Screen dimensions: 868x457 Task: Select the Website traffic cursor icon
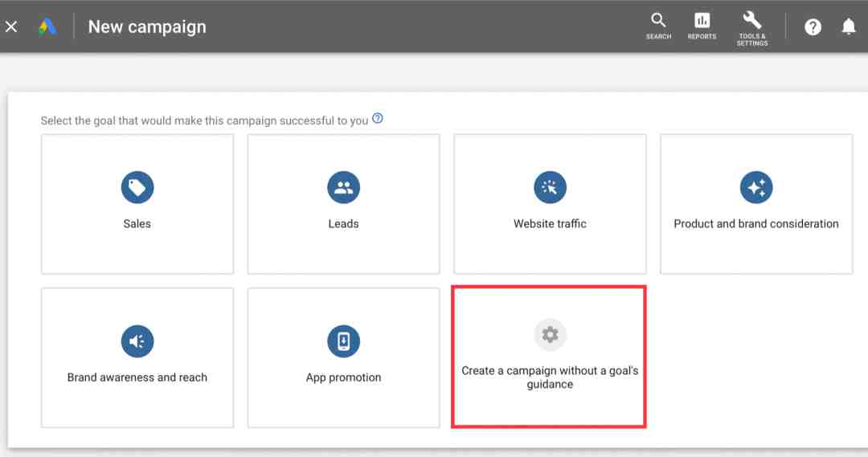(x=551, y=188)
